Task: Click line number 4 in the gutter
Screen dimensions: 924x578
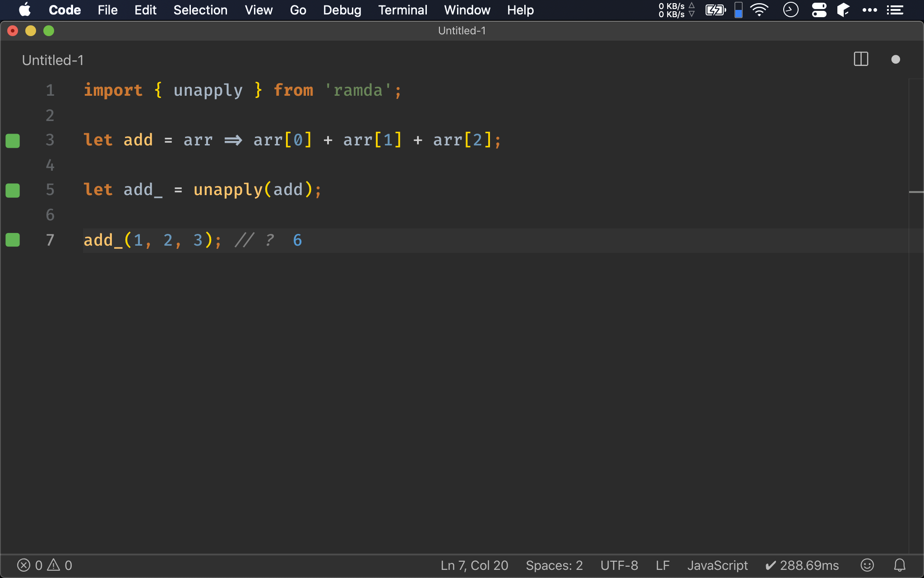Action: (x=50, y=165)
